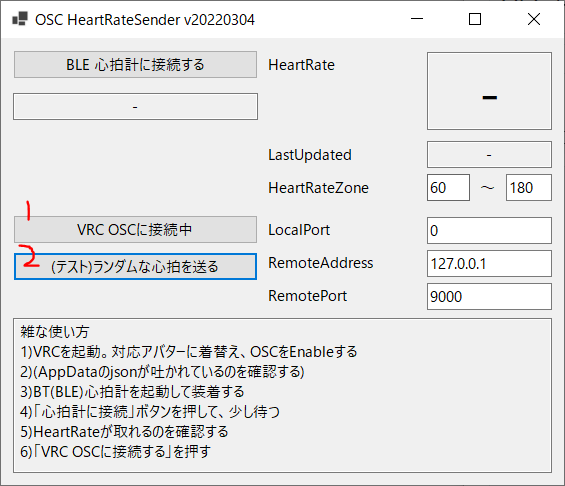This screenshot has width=565, height=486.
Task: Click the VRC OSCに接続中 button
Action: click(135, 229)
